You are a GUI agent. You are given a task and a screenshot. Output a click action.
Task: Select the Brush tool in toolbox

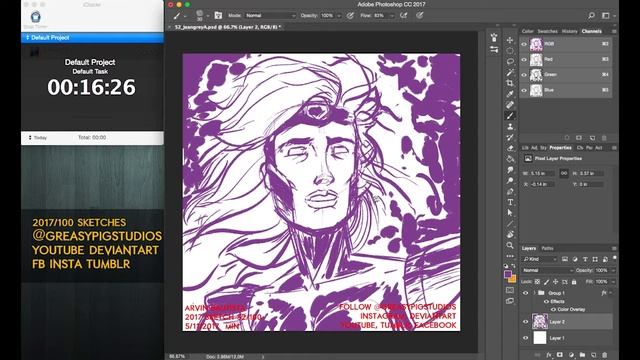510,116
